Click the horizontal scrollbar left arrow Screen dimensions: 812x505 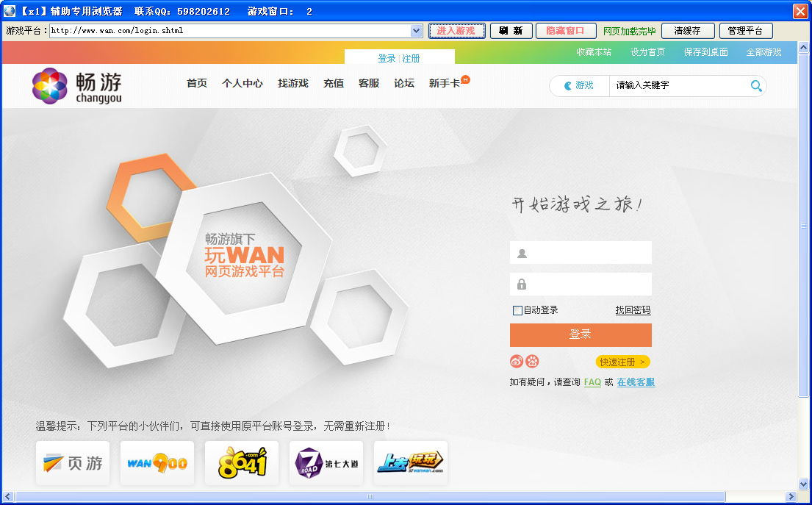pos(8,496)
